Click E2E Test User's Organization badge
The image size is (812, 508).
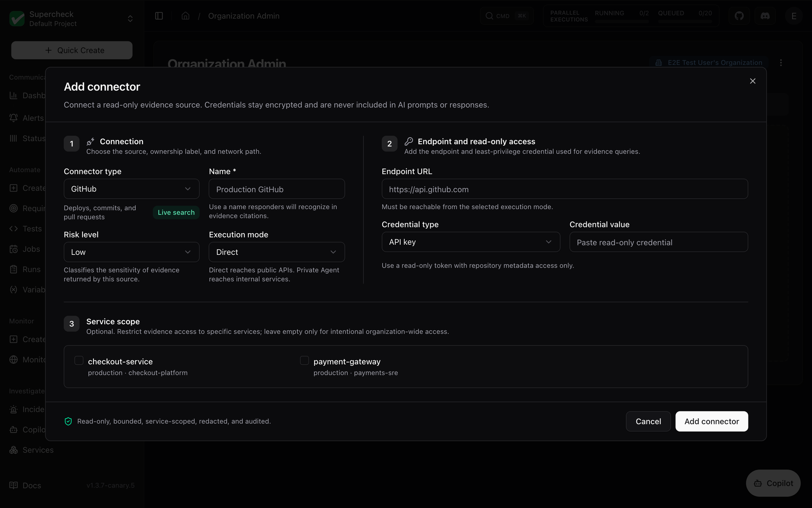[x=709, y=63]
